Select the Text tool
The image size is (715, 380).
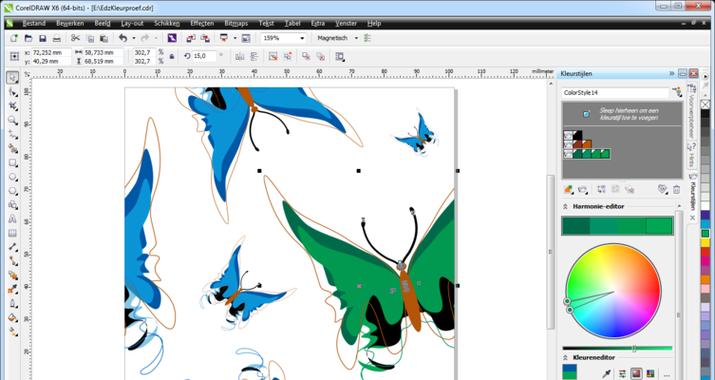click(13, 219)
